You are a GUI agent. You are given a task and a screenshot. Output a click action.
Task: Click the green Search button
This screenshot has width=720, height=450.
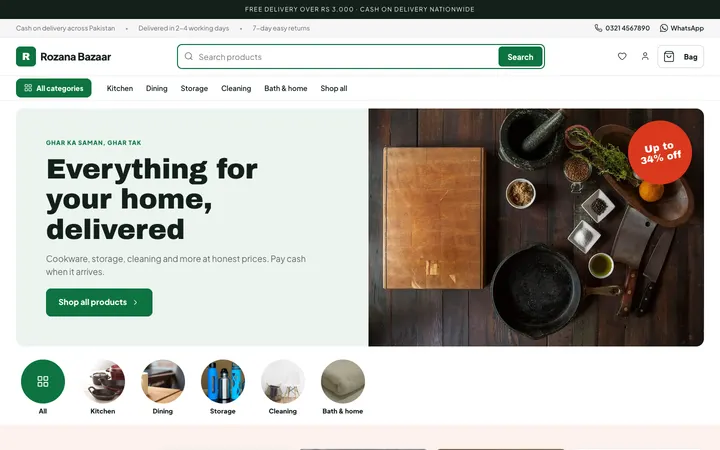click(x=520, y=56)
